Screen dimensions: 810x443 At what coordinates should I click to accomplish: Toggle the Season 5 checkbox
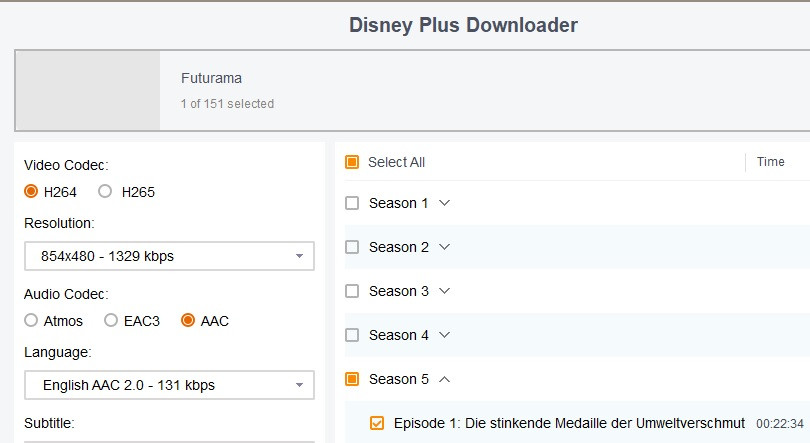pos(352,379)
